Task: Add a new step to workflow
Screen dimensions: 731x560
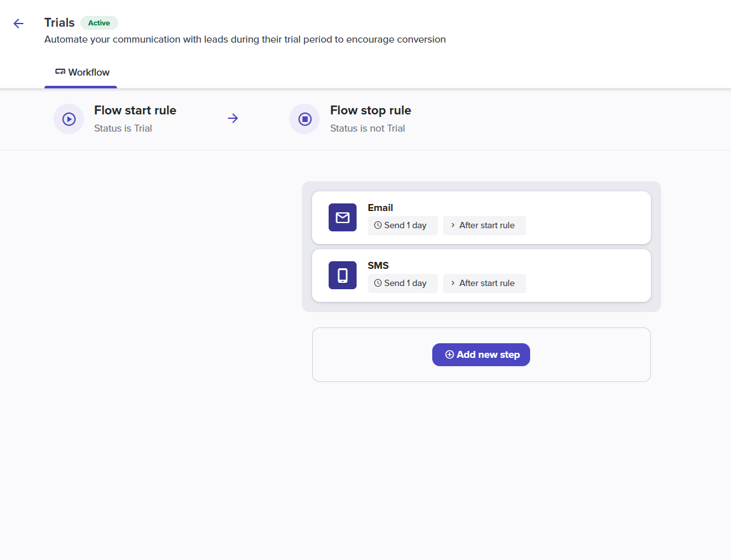Action: (481, 355)
